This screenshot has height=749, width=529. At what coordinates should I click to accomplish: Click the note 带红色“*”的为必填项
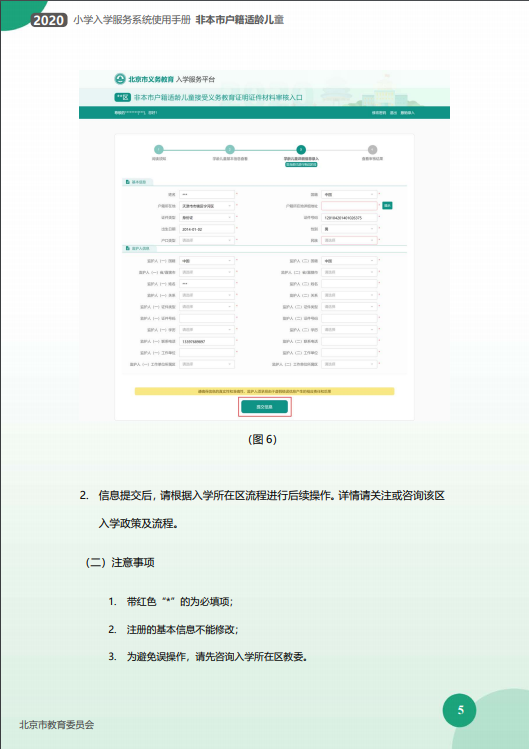click(180, 601)
